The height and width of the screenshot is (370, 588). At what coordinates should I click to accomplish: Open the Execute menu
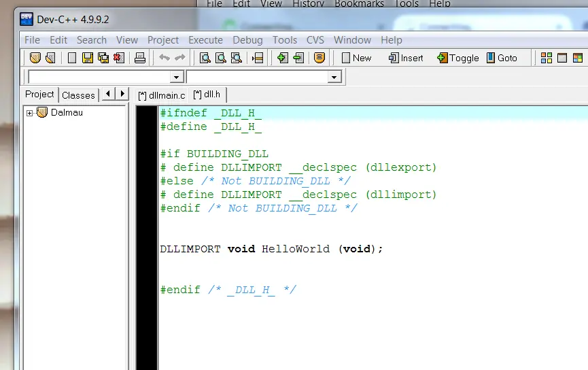pos(205,39)
